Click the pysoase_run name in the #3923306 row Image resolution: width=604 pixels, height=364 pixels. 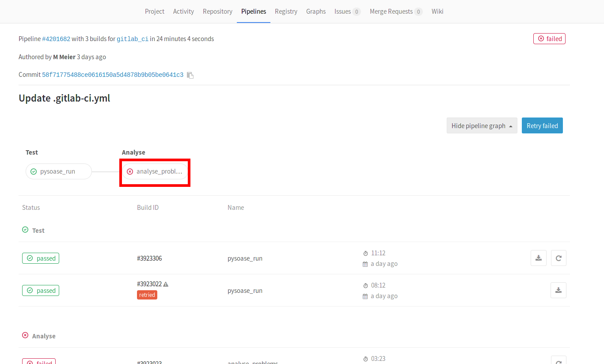(x=245, y=258)
